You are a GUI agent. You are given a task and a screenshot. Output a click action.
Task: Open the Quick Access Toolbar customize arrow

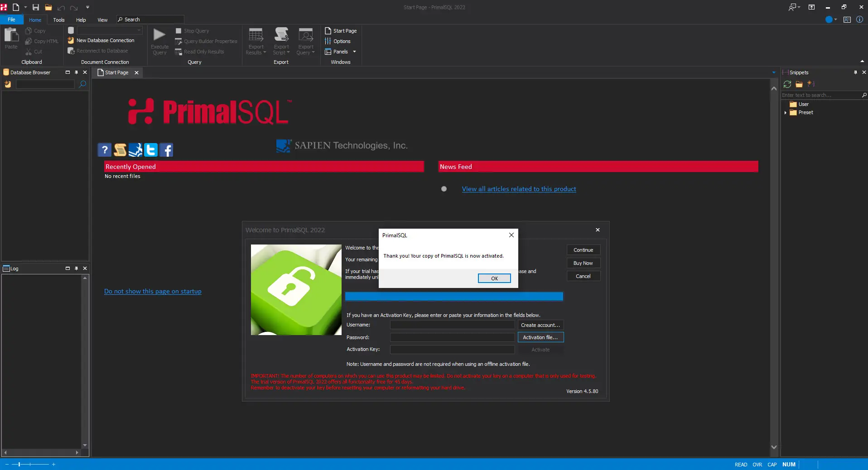point(87,7)
